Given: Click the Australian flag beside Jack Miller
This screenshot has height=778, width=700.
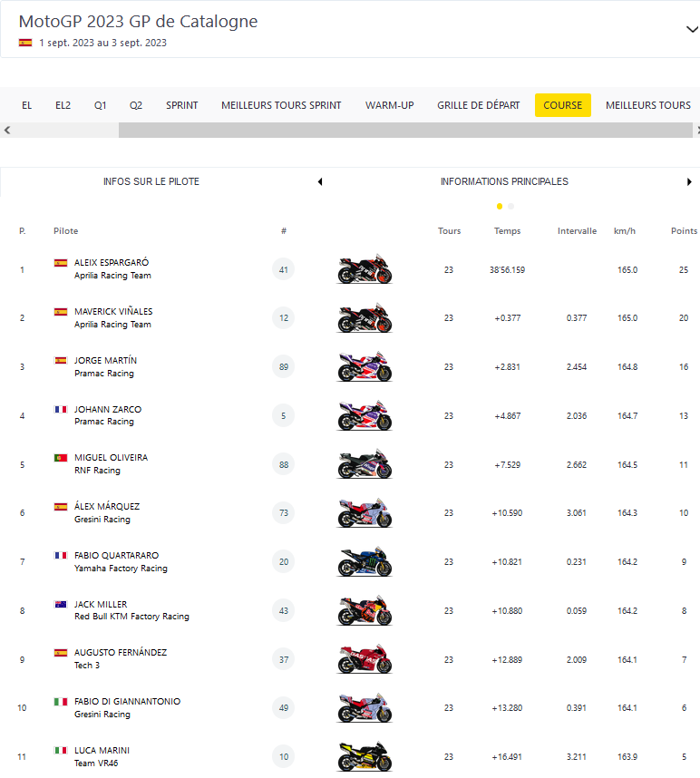Looking at the screenshot, I should [61, 604].
